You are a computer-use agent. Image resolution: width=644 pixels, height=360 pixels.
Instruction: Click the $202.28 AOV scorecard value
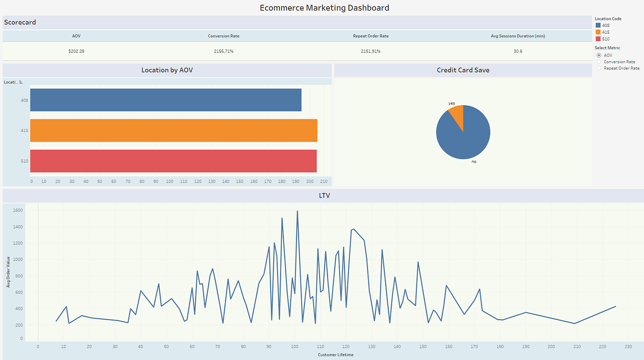tap(75, 51)
